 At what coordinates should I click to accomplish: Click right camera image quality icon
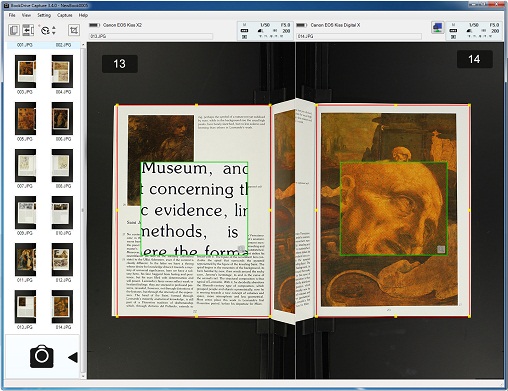tap(470, 31)
